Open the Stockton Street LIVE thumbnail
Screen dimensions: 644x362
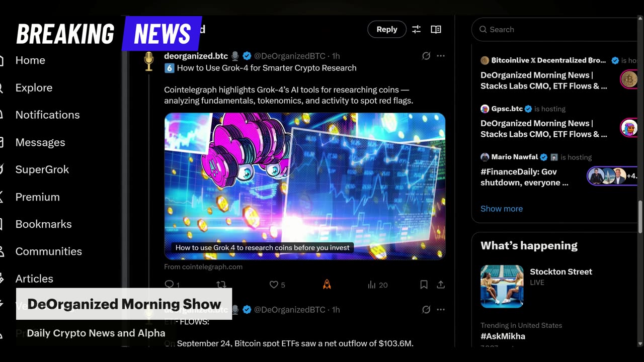coord(502,286)
